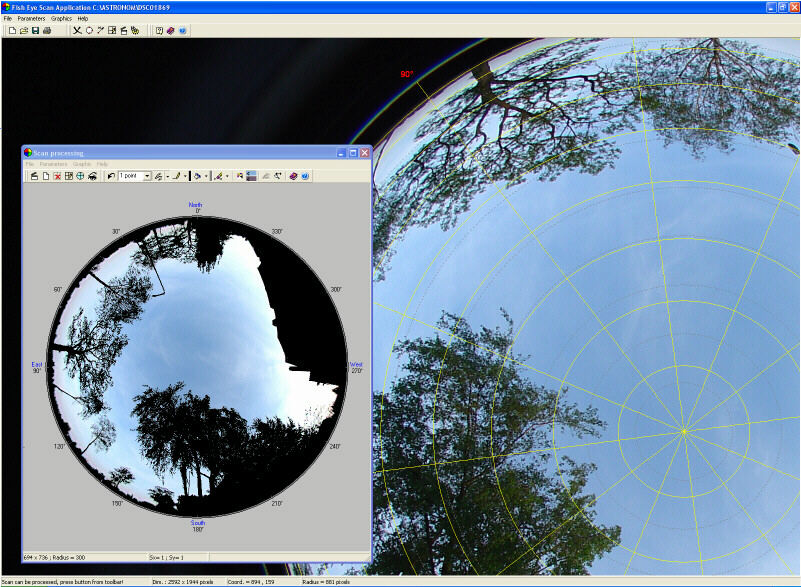
Task: Click blank page icon in Scan processing toolbar
Action: (46, 176)
